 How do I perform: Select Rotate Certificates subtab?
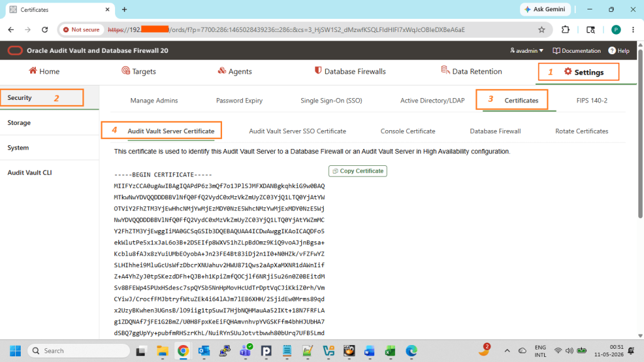pyautogui.click(x=582, y=131)
